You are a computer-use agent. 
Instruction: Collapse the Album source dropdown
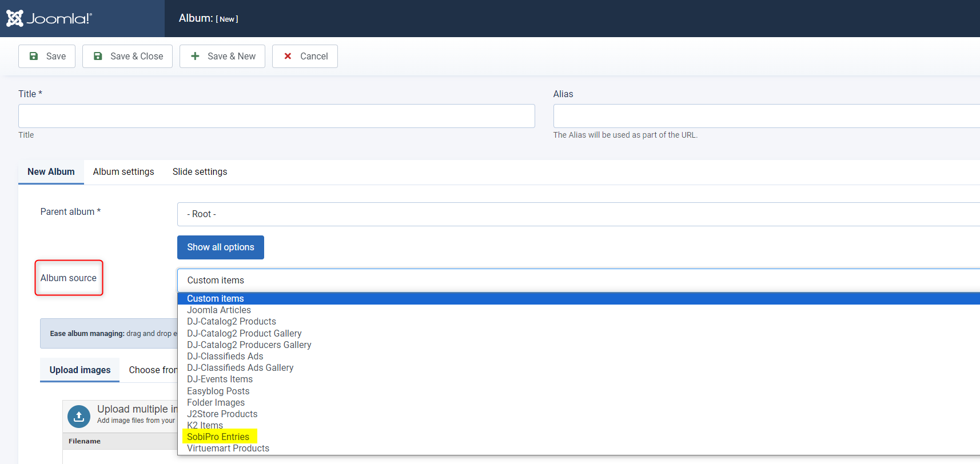click(579, 281)
